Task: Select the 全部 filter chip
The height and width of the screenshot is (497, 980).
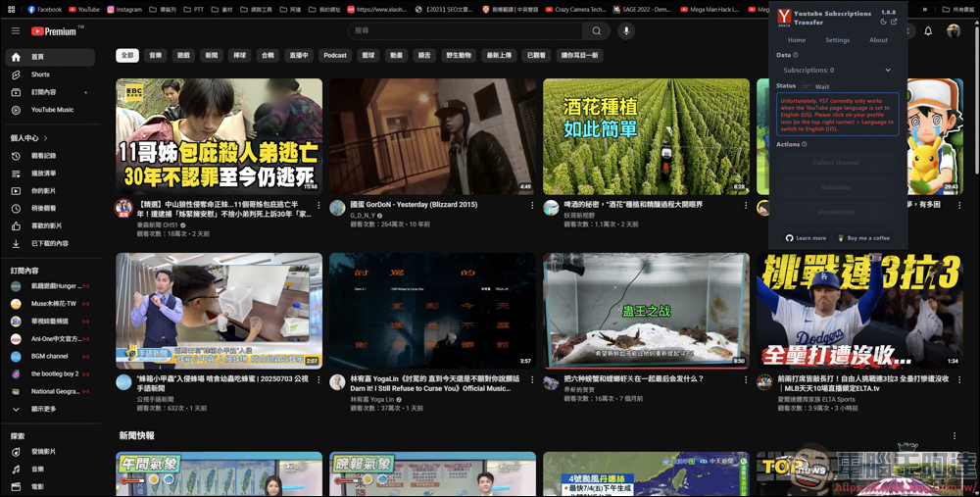Action: [126, 55]
